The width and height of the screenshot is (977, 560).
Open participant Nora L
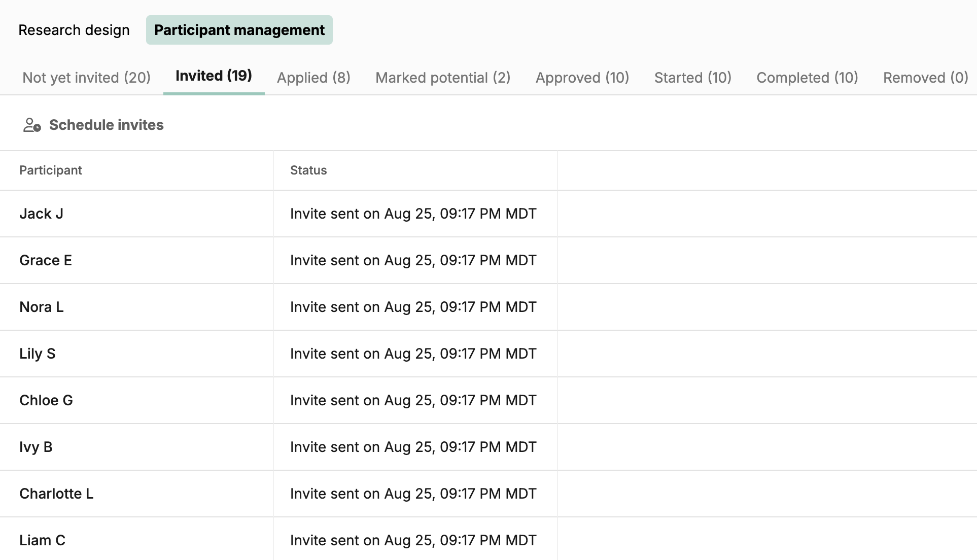click(x=42, y=307)
